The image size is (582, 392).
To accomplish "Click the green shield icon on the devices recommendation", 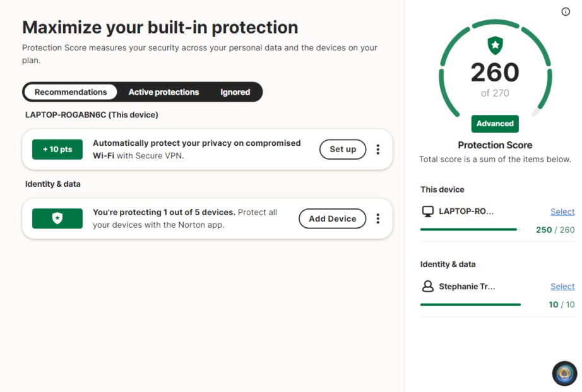I will point(57,218).
